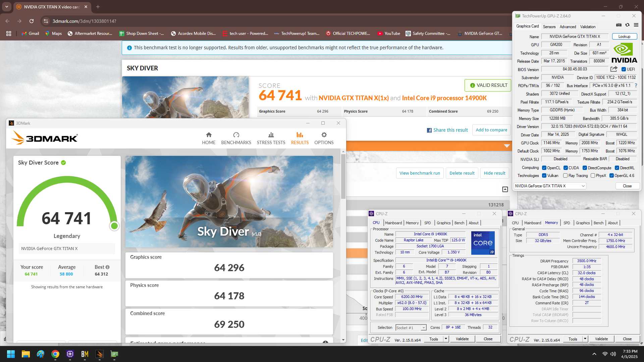Click the Best score info icon
Image resolution: width=644 pixels, height=362 pixels.
tap(108, 267)
